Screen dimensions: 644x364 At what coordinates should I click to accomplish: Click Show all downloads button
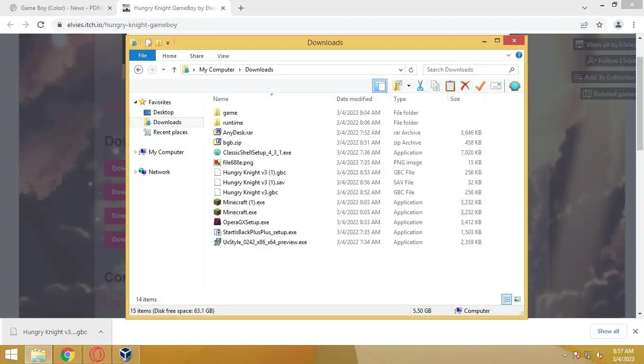(608, 331)
